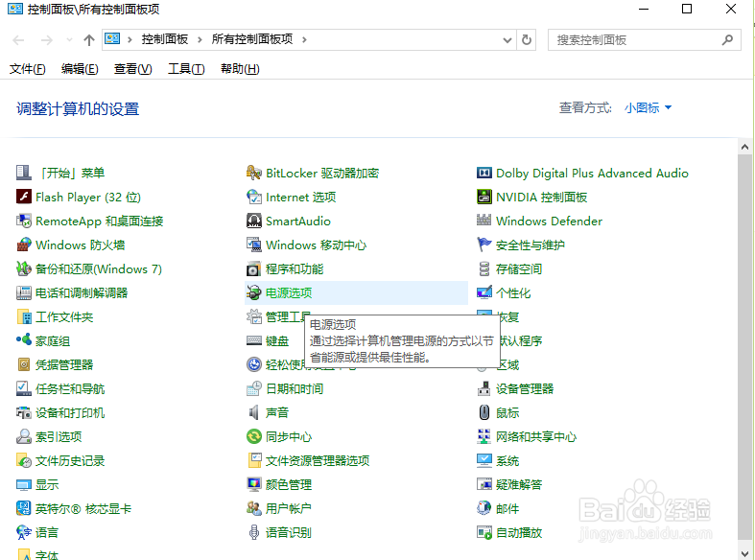
Task: Open the 文件(F) menu
Action: pos(28,69)
